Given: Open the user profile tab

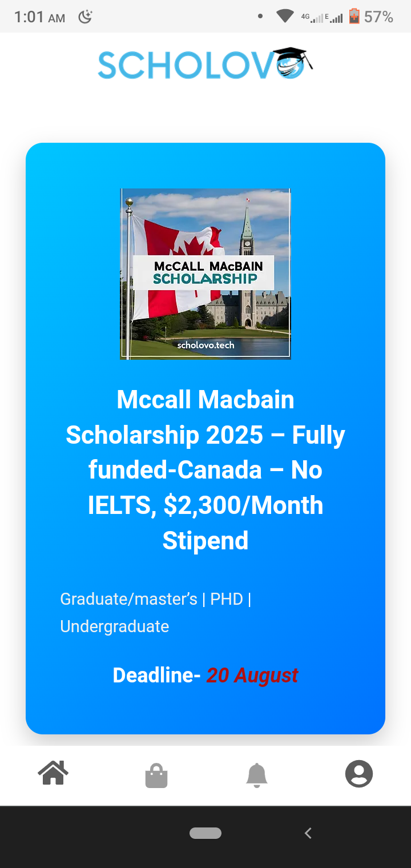Looking at the screenshot, I should click(x=358, y=775).
